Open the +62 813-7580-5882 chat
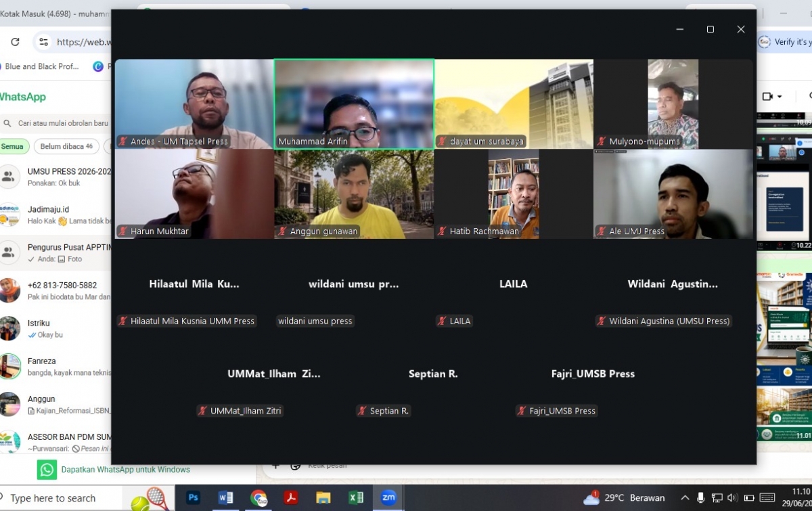Screen dimensions: 812x511 [55, 291]
